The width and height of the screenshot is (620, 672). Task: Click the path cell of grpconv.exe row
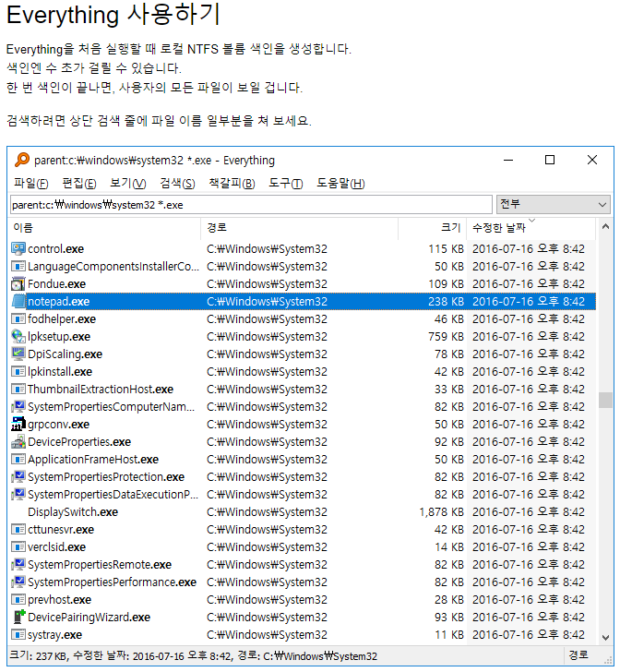pos(267,425)
